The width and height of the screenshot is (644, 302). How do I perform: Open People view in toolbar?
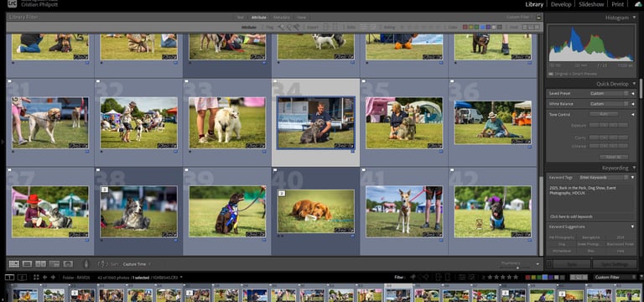click(x=68, y=264)
